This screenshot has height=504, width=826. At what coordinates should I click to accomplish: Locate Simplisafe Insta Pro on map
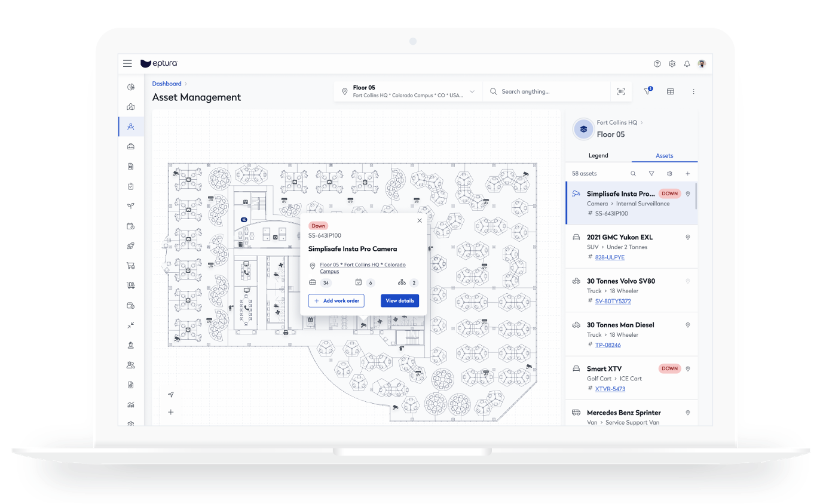tap(688, 193)
